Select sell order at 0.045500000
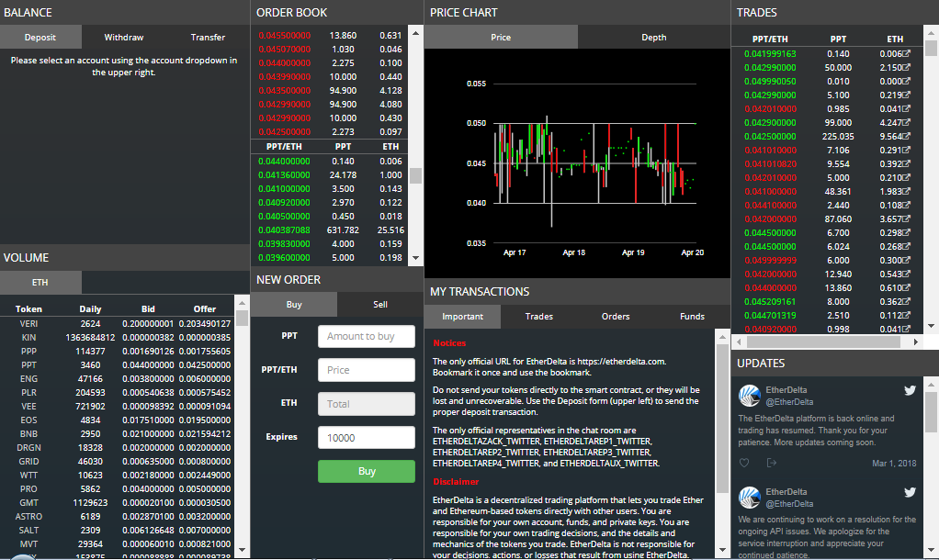 (x=330, y=35)
